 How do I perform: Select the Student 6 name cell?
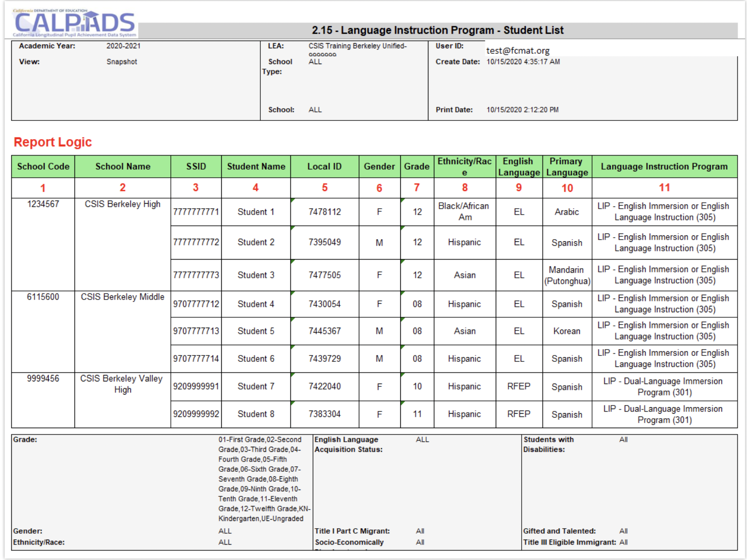tap(256, 359)
